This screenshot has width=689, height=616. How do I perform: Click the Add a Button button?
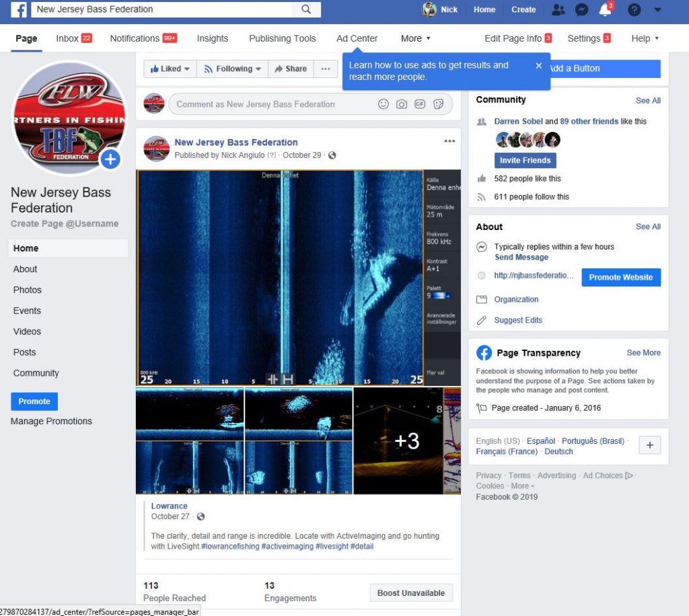coord(605,69)
